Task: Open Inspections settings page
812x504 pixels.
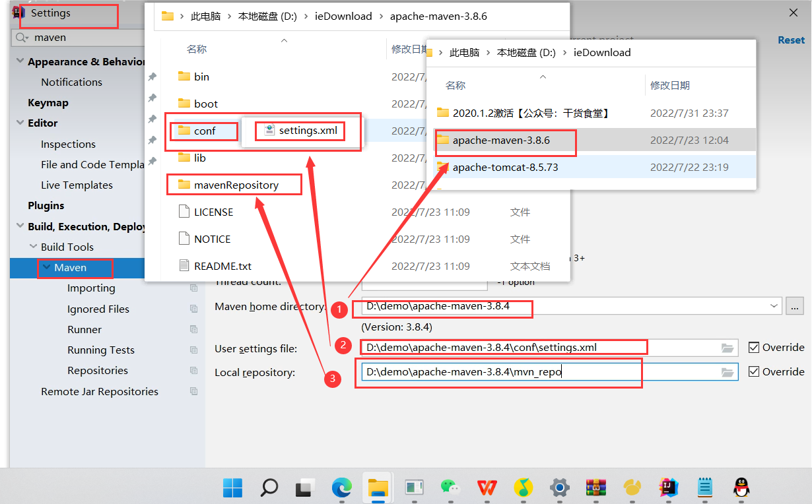Action: point(68,144)
